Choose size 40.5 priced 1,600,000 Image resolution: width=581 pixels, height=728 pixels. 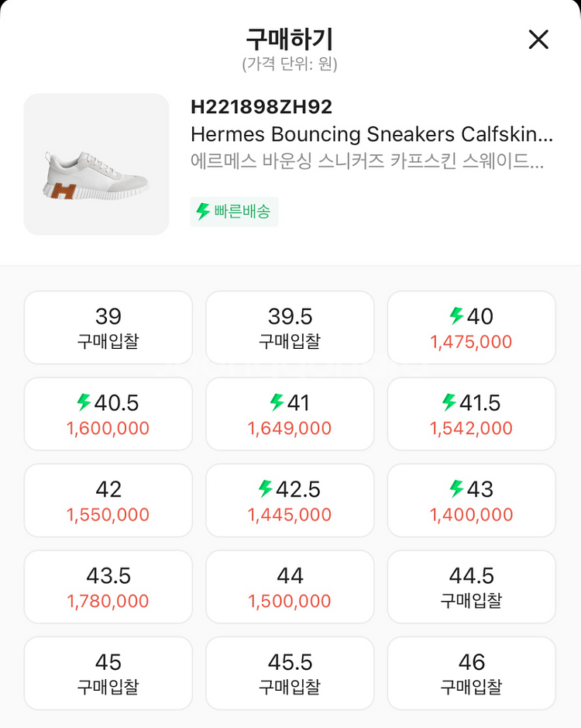(x=108, y=415)
